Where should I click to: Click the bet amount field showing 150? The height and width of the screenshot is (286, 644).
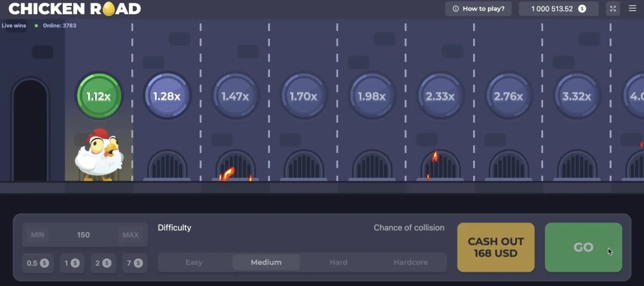point(83,235)
